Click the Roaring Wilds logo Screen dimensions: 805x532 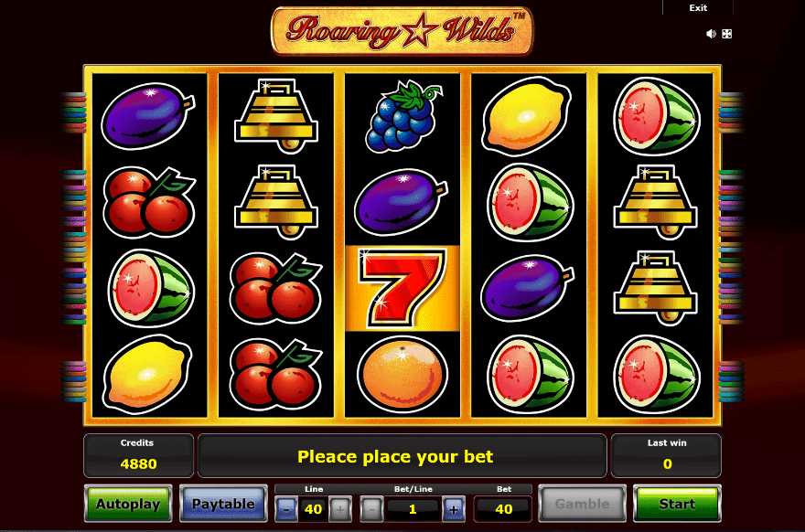[x=402, y=30]
